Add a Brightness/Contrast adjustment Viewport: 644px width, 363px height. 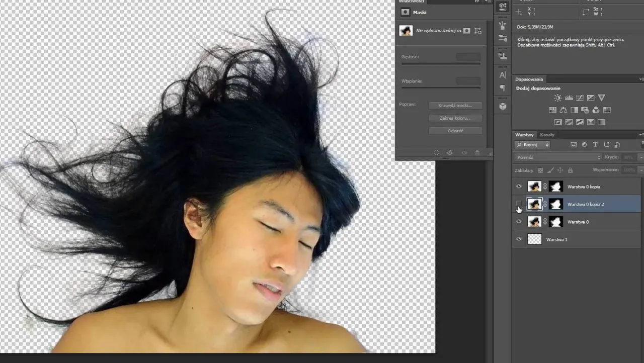point(557,98)
